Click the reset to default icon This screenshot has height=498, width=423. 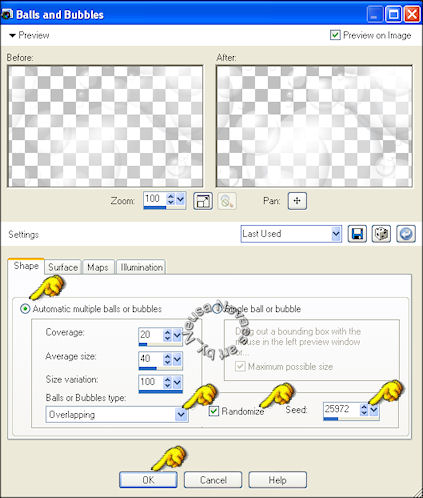pos(406,234)
